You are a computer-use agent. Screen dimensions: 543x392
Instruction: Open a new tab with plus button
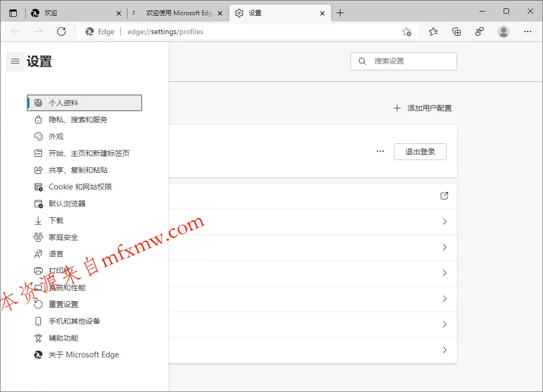340,13
